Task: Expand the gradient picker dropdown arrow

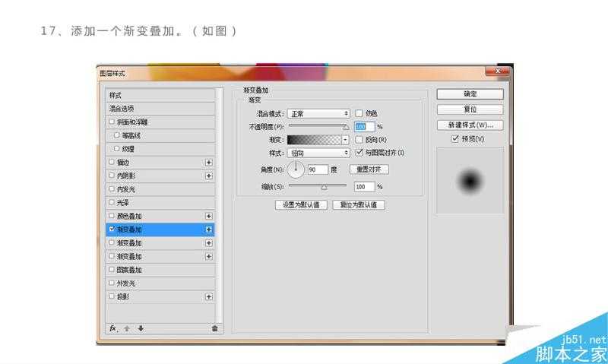Action: coord(346,140)
